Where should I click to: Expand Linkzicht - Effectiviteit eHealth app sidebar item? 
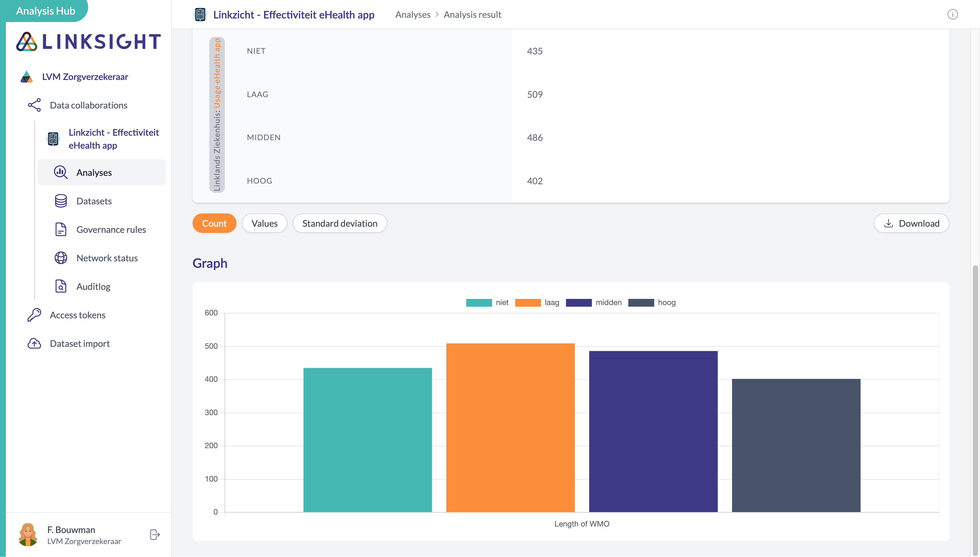tap(113, 139)
